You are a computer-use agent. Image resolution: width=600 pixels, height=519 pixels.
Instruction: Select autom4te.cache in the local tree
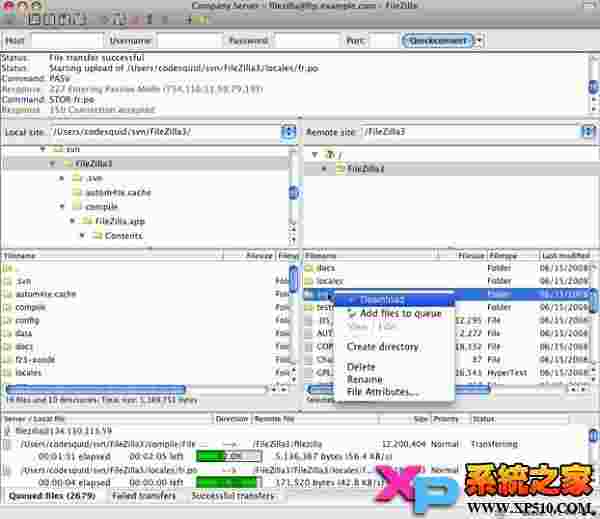[118, 193]
